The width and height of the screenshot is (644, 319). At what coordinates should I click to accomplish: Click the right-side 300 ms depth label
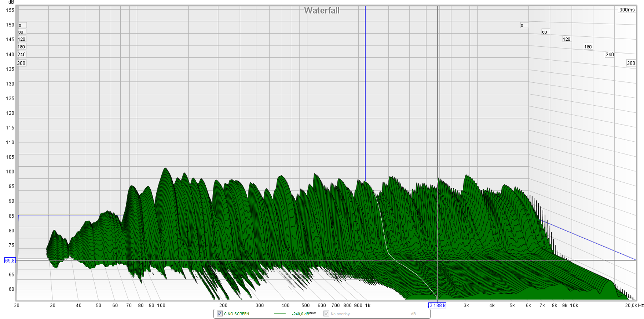(x=631, y=63)
